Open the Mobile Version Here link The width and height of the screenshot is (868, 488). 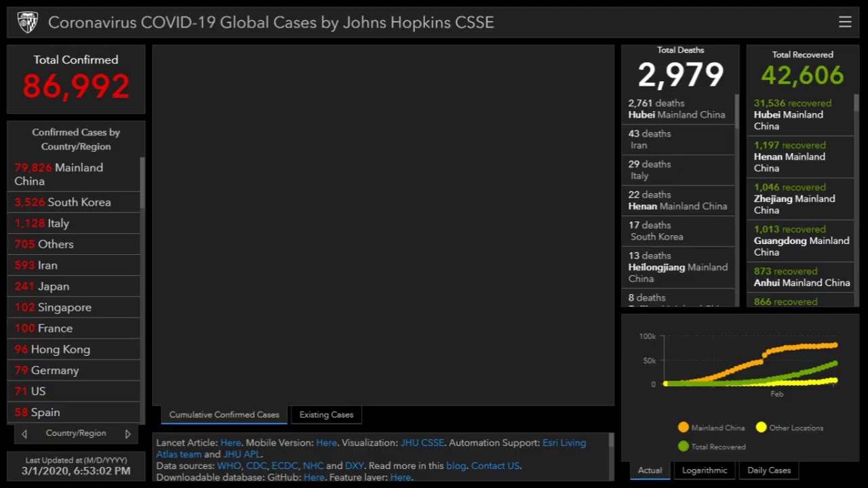[x=326, y=443]
